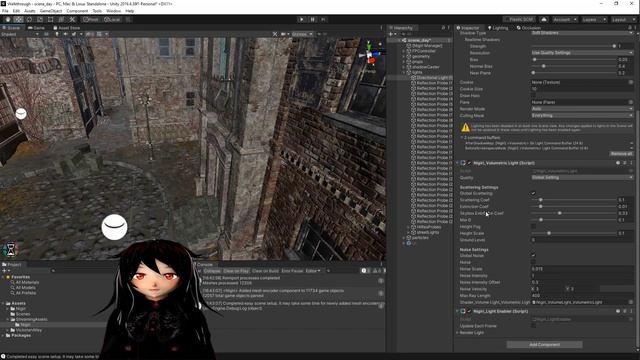
Task: Switch to the Occlusion tab
Action: point(529,28)
